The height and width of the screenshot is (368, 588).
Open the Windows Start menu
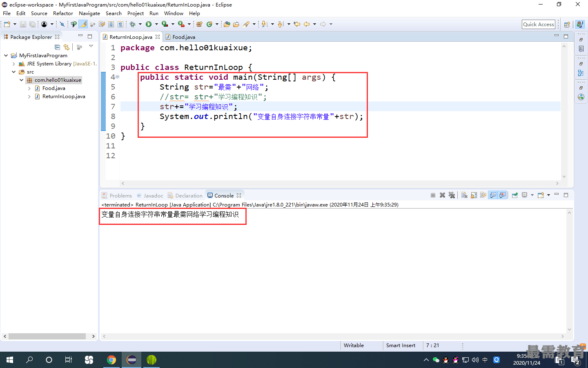pos(10,360)
